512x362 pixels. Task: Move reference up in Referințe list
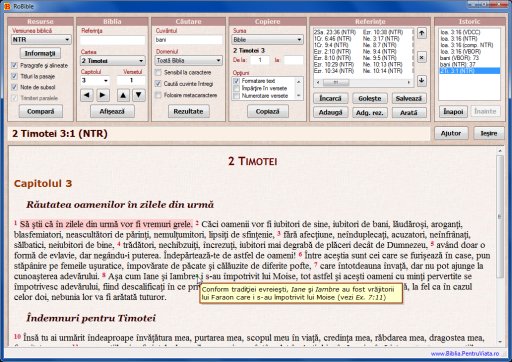(422, 33)
